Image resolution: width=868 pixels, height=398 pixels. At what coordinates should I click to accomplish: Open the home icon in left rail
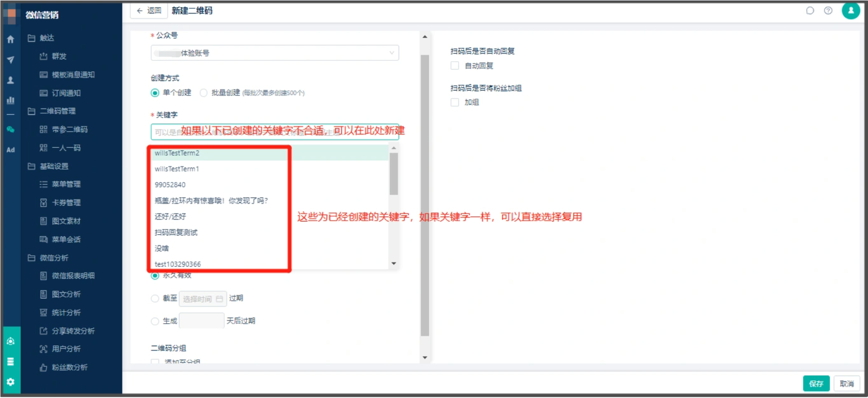point(10,40)
